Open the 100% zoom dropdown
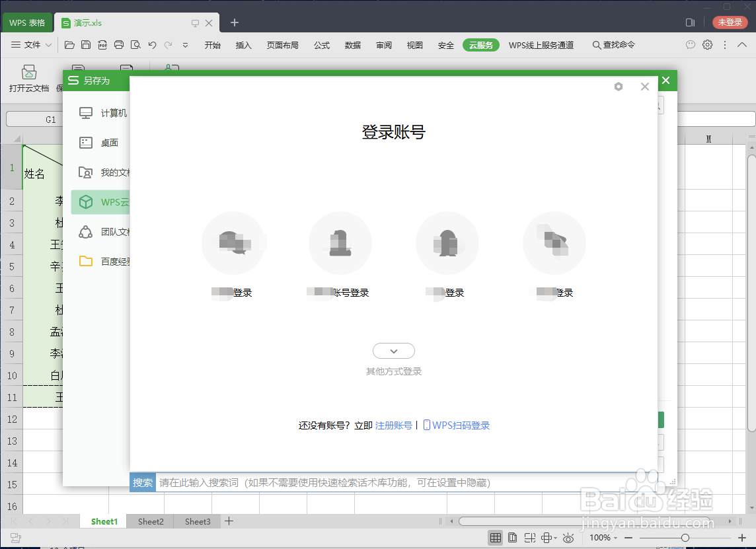This screenshot has width=756, height=549. pyautogui.click(x=603, y=537)
